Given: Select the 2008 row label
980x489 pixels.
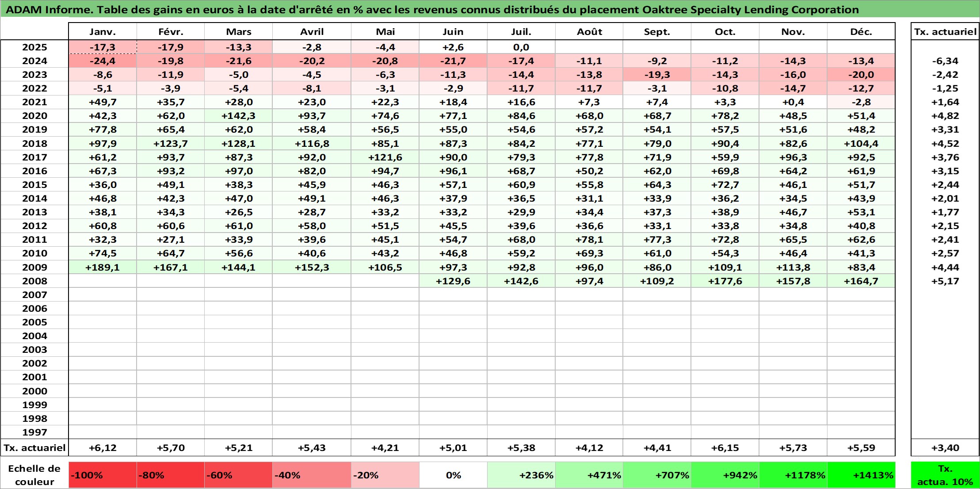Looking at the screenshot, I should pos(34,281).
